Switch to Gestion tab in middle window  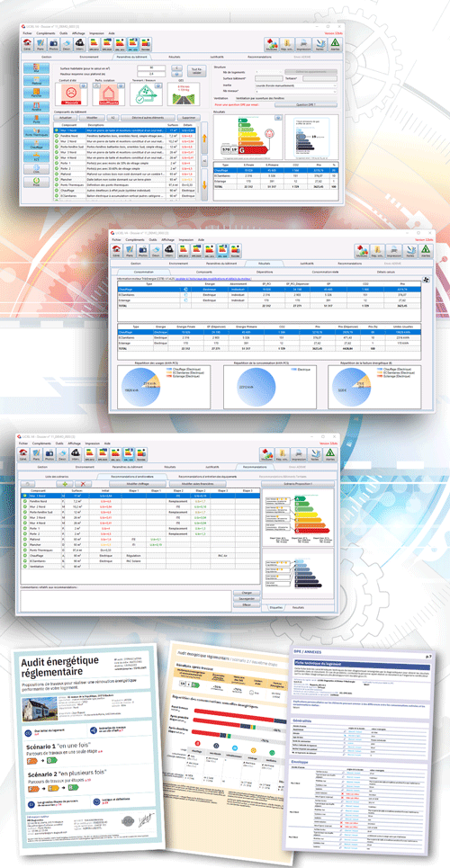136,264
